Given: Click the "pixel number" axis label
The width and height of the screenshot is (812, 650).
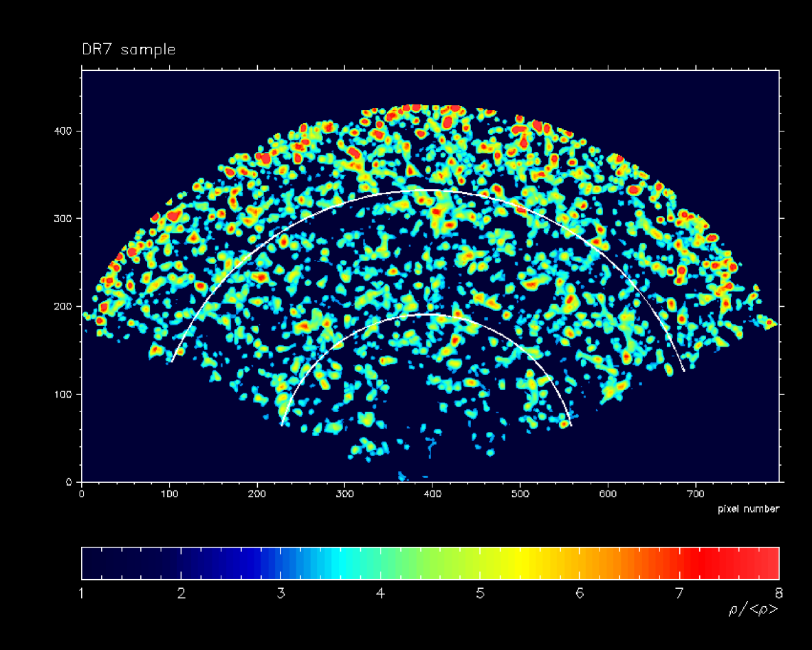Looking at the screenshot, I should pos(748,509).
